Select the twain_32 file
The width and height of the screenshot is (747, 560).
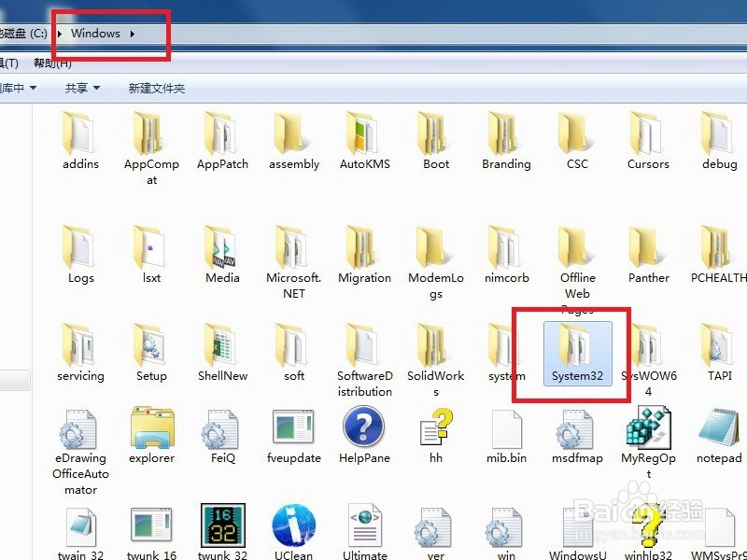click(x=80, y=533)
